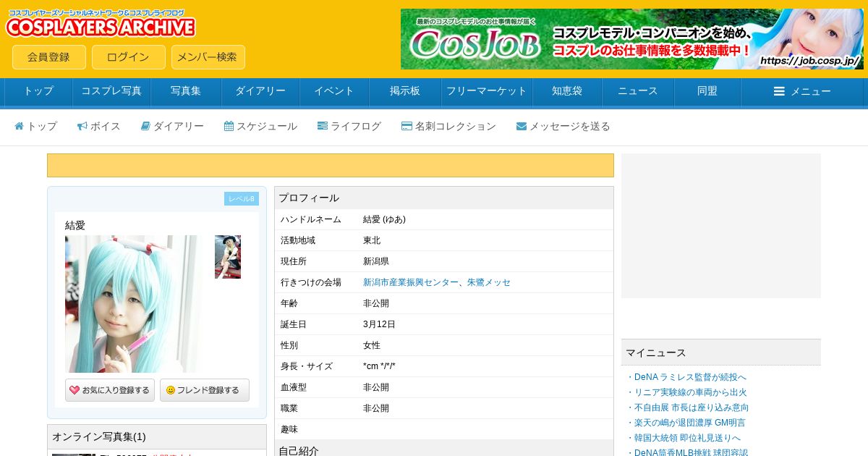This screenshot has width=868, height=456.
Task: Open メンバー検索 member search
Action: [x=208, y=57]
